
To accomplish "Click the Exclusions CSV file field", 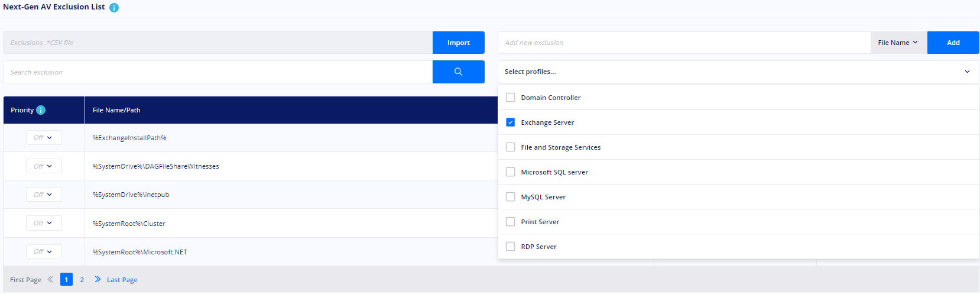I will point(218,43).
